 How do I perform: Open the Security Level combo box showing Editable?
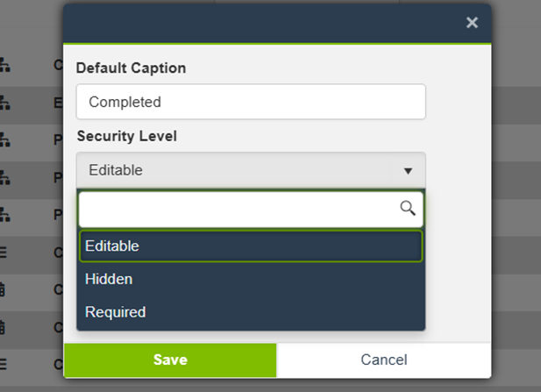237,170
